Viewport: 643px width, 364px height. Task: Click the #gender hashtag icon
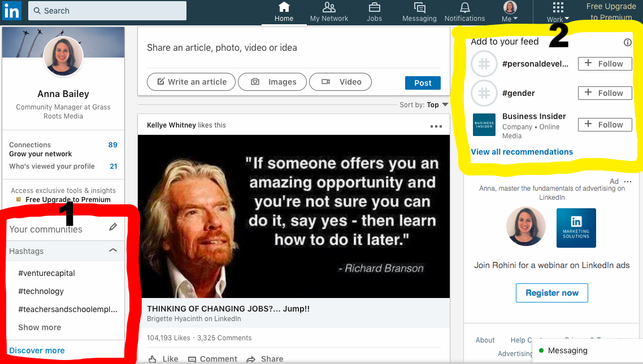point(484,93)
